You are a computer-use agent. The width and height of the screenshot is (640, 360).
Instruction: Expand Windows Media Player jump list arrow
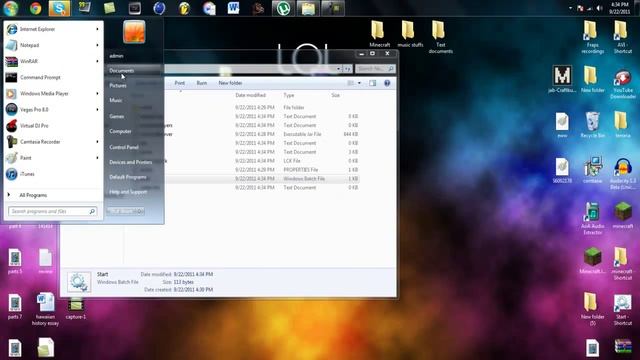click(x=97, y=93)
